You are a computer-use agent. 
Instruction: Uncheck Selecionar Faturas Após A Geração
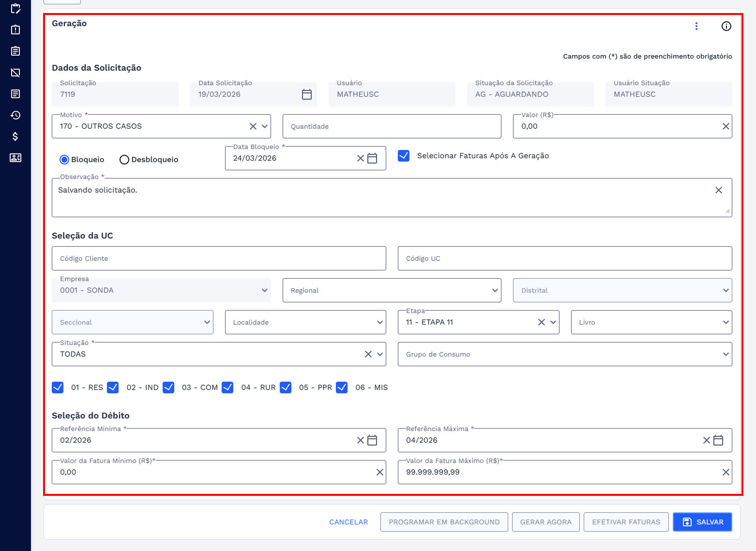[404, 156]
